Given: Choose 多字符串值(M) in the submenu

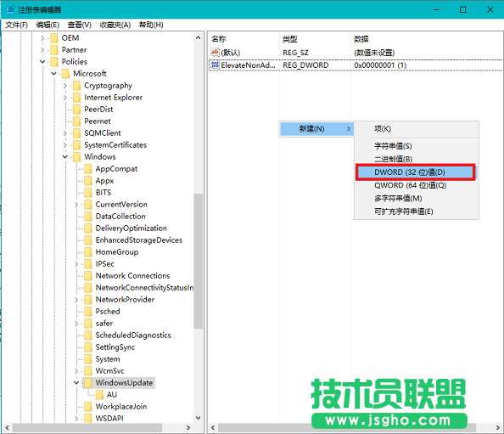Looking at the screenshot, I should tap(417, 199).
